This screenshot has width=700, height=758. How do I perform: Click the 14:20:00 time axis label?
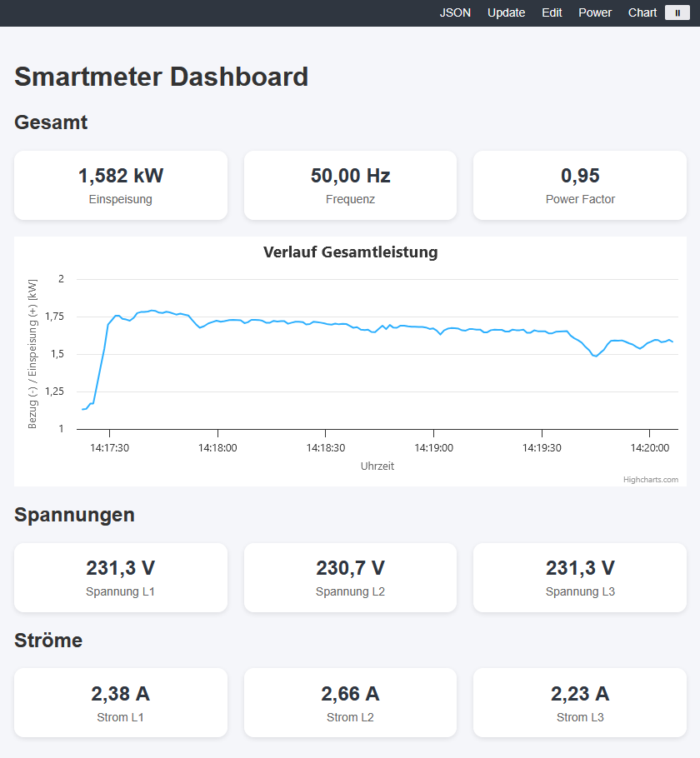[x=650, y=447]
